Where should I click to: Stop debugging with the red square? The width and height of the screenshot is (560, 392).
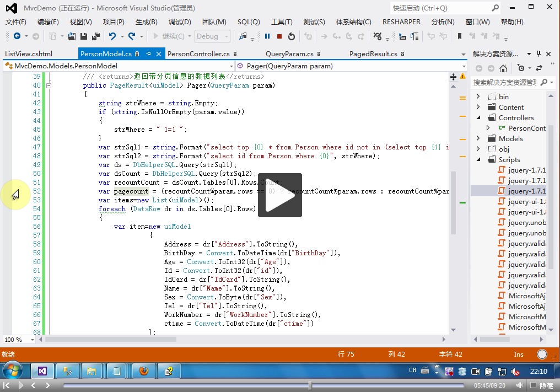pos(279,36)
